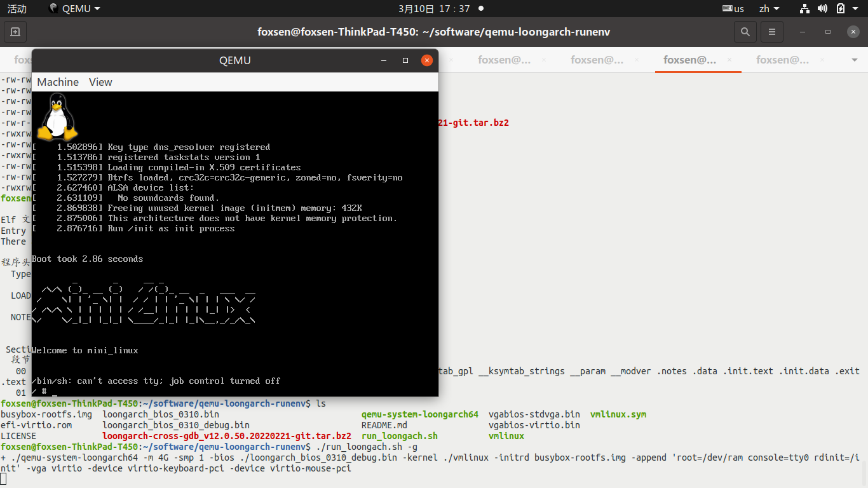Click vgabios-stdvga.bin in the ls listing
Screen dimensions: 868x488
tap(534, 414)
